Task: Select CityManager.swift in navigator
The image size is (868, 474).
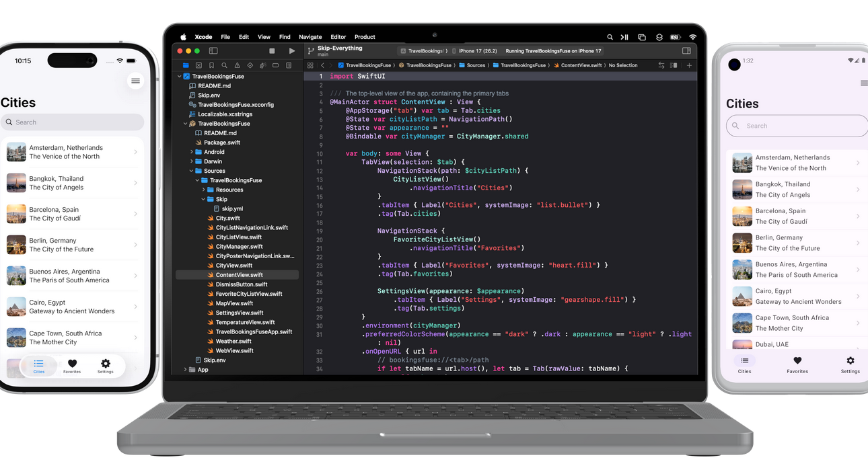Action: coord(237,247)
